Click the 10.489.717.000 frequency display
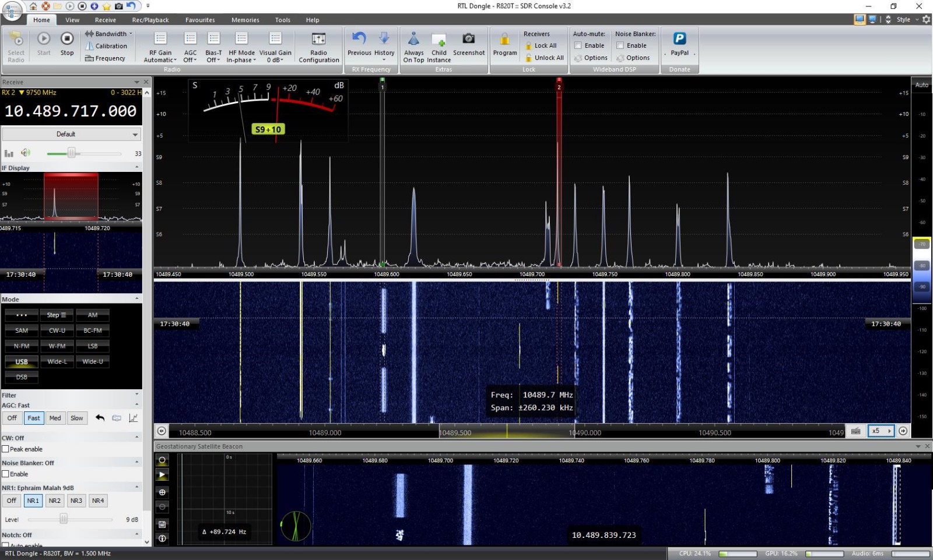Viewport: 933px width, 560px height. (71, 111)
